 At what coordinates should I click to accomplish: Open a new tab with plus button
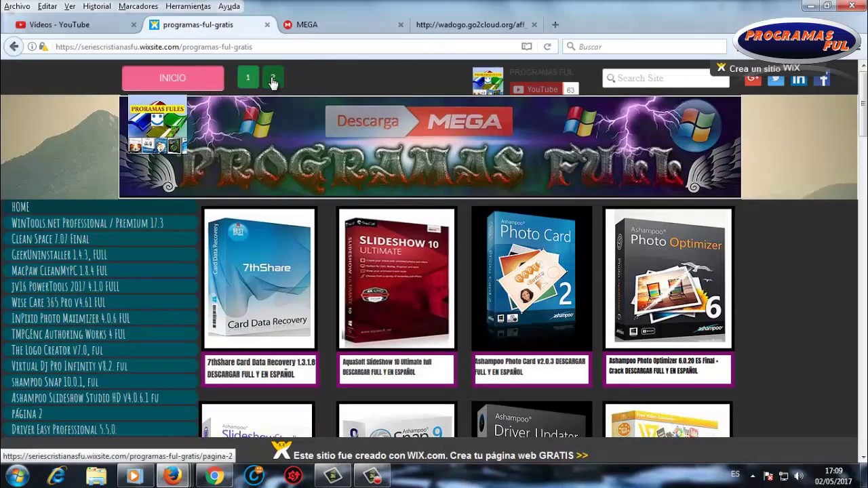tap(555, 24)
